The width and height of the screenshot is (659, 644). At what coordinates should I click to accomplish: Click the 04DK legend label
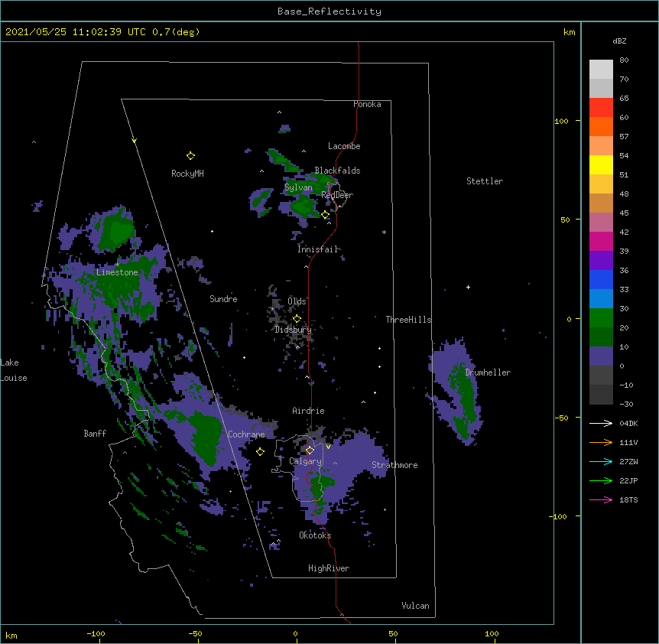click(x=628, y=423)
